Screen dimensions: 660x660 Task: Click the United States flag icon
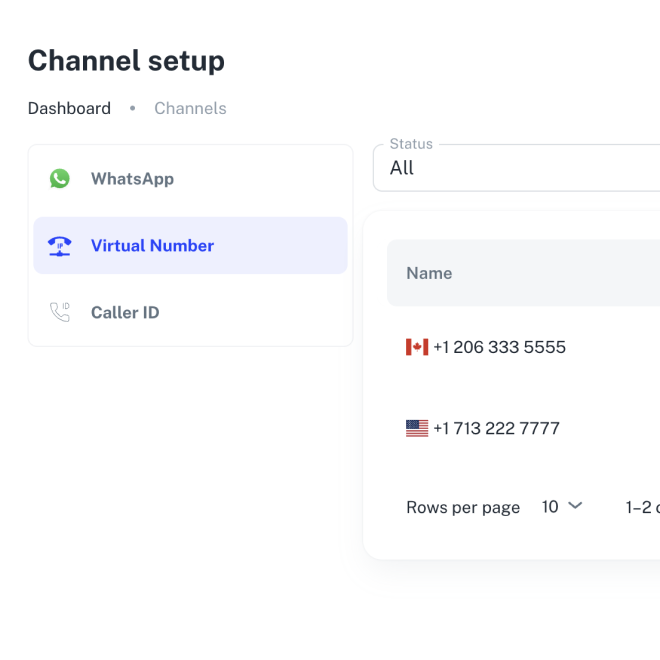[x=417, y=428]
